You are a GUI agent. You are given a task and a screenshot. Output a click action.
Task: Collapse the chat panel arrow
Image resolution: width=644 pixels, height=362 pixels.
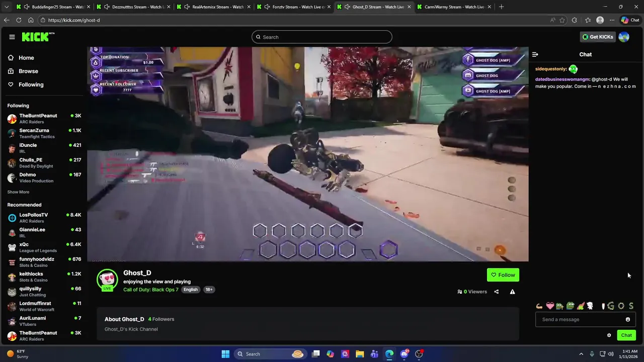pos(535,54)
